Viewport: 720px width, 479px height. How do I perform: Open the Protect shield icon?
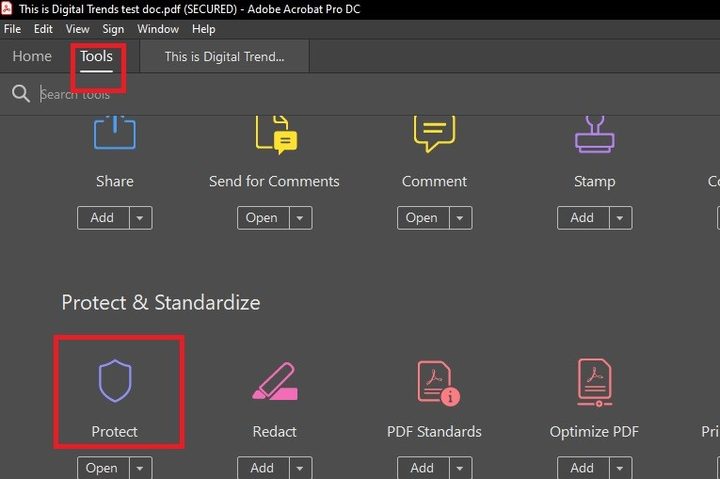click(x=115, y=381)
